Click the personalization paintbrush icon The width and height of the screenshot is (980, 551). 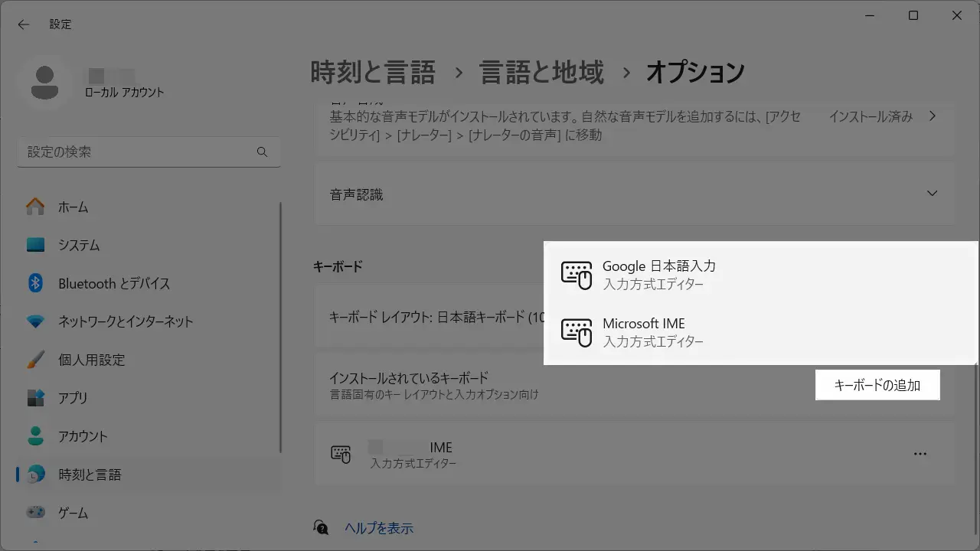pos(35,360)
